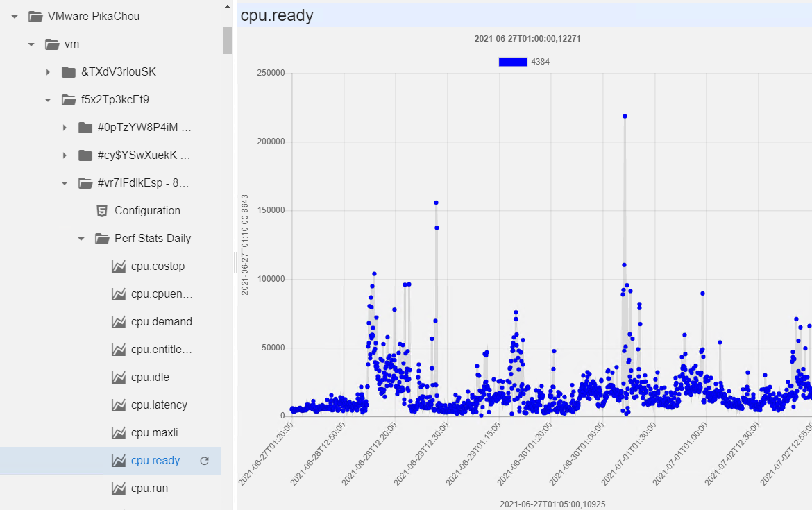Open the cpu.run metric
Image resolution: width=812 pixels, height=510 pixels.
point(150,488)
